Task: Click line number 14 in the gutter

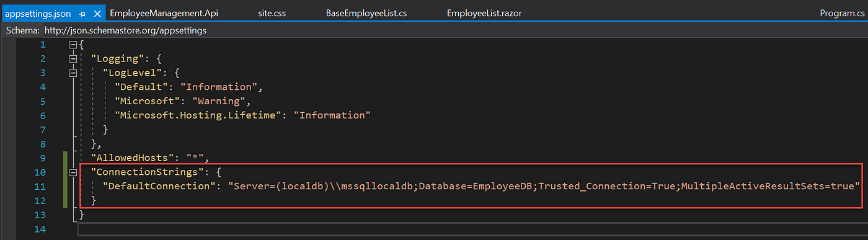Action: click(40, 229)
